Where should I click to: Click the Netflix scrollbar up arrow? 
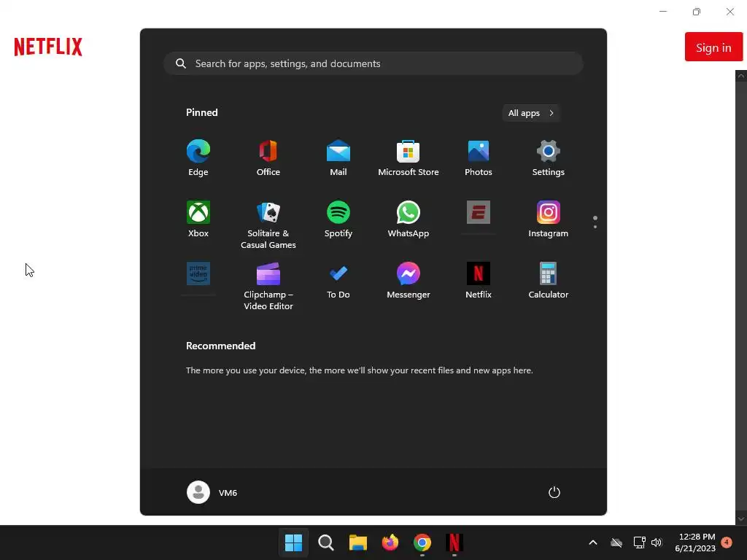click(741, 76)
